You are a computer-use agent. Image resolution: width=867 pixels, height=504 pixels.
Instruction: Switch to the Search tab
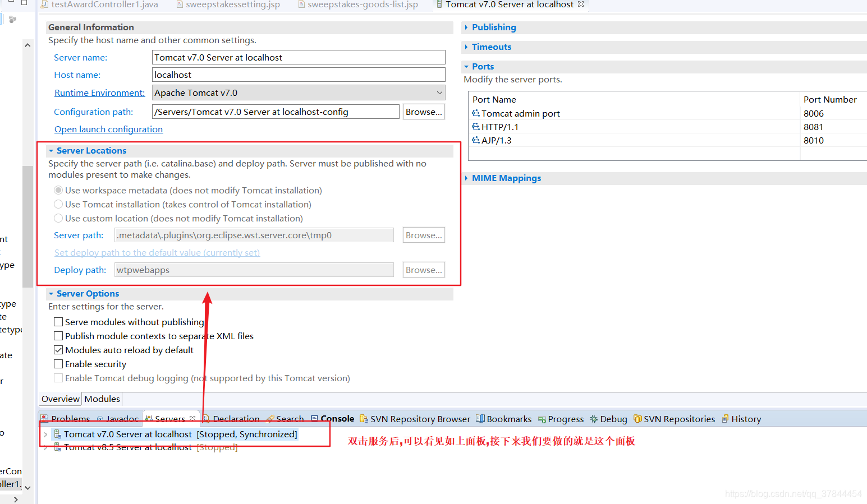coord(285,419)
